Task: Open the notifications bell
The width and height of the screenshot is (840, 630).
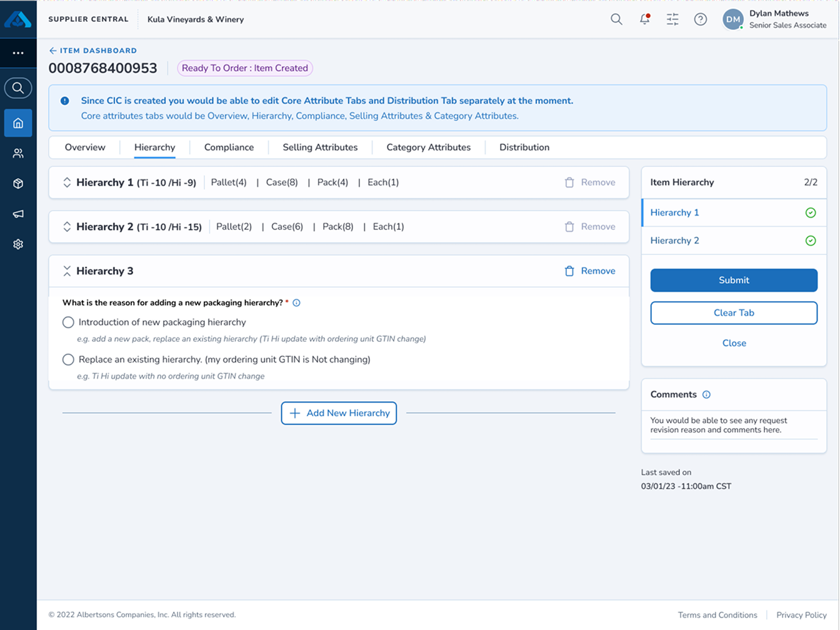Action: pos(644,19)
